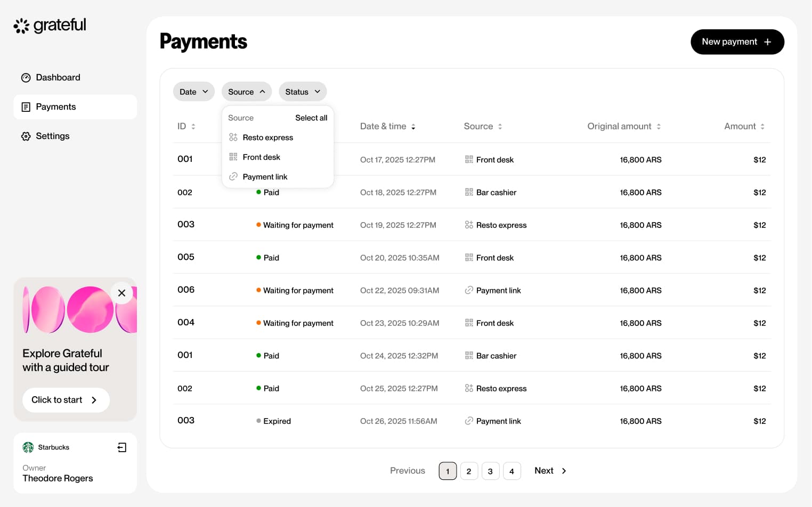The height and width of the screenshot is (507, 812).
Task: Go to page 3 of payments
Action: (x=490, y=471)
